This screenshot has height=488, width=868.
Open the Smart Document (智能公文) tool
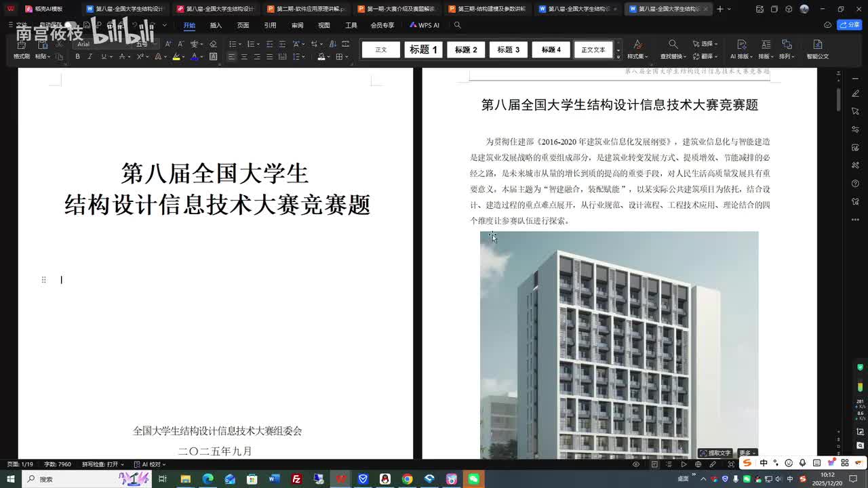(x=817, y=49)
